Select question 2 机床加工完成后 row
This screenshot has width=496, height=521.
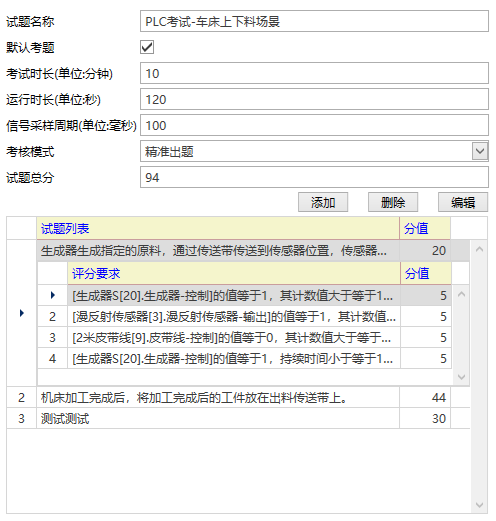pyautogui.click(x=238, y=397)
